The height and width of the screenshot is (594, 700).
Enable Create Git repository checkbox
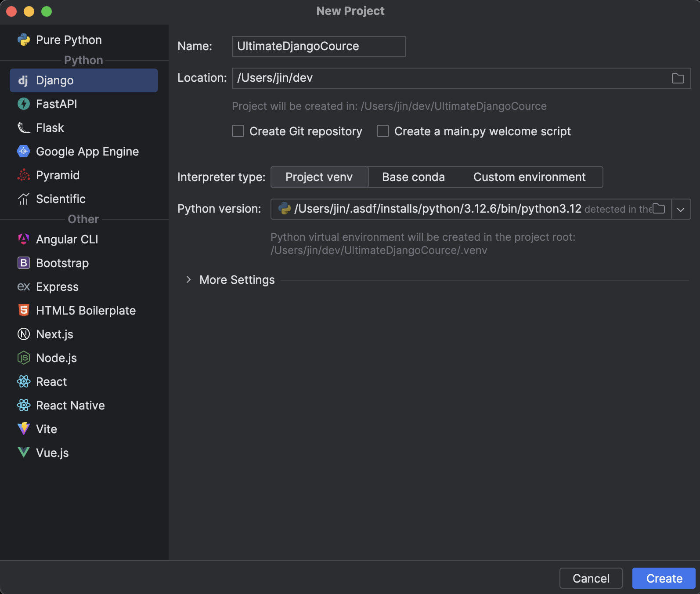coord(238,131)
